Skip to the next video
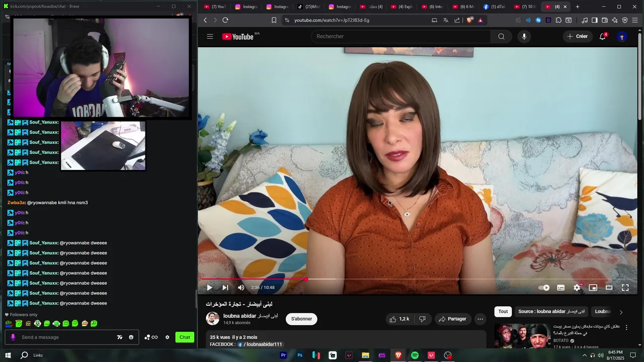The image size is (644, 362). tap(225, 288)
